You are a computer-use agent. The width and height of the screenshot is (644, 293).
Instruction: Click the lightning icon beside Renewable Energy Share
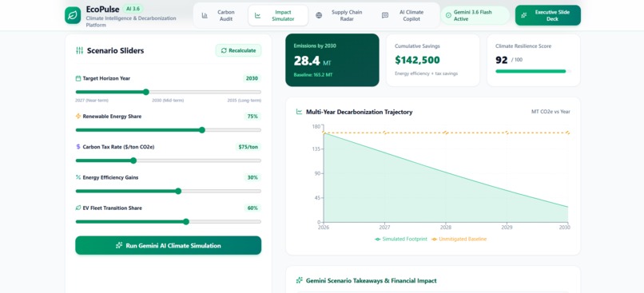(78, 117)
